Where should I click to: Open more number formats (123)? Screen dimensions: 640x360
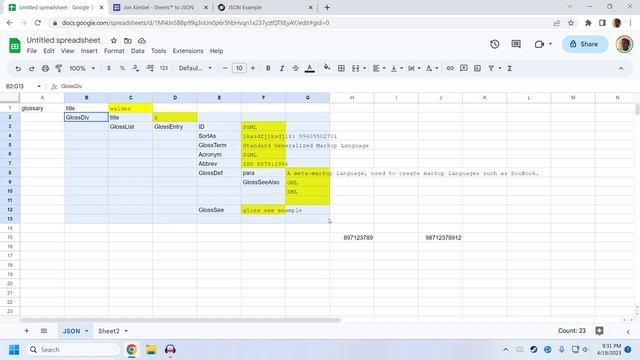point(164,69)
